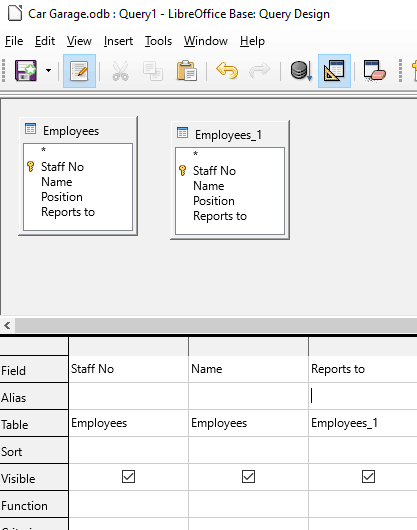The height and width of the screenshot is (530, 417).
Task: Click Table cell under Name column
Action: (x=248, y=423)
